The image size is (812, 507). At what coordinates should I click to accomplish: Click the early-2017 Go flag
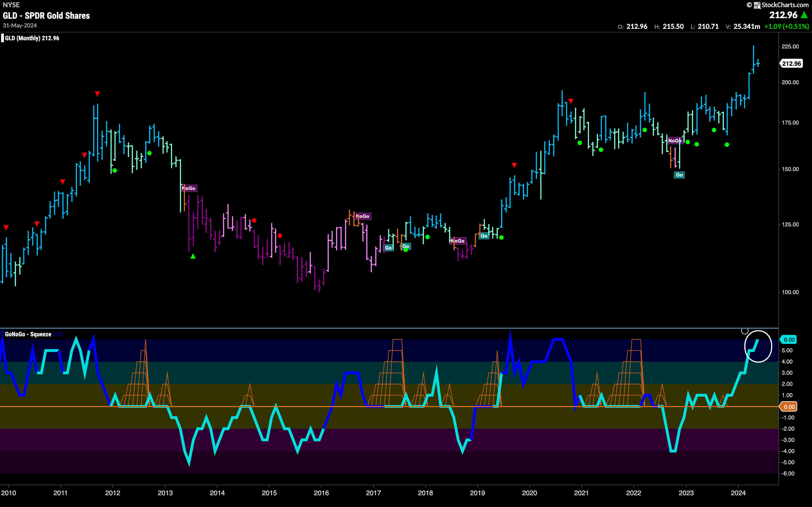[388, 248]
